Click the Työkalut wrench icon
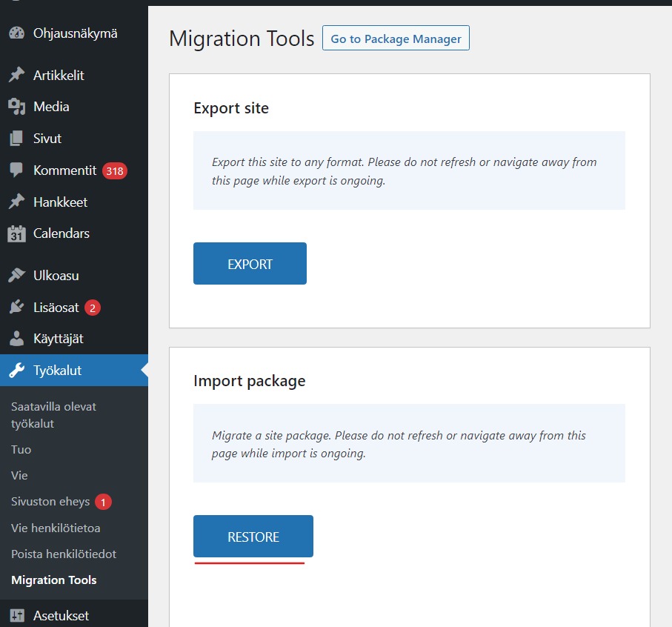 tap(16, 370)
